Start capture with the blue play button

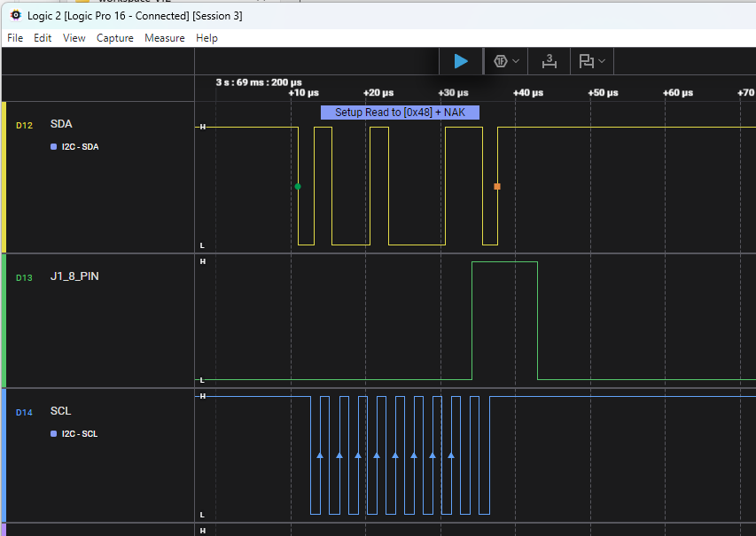[x=461, y=61]
